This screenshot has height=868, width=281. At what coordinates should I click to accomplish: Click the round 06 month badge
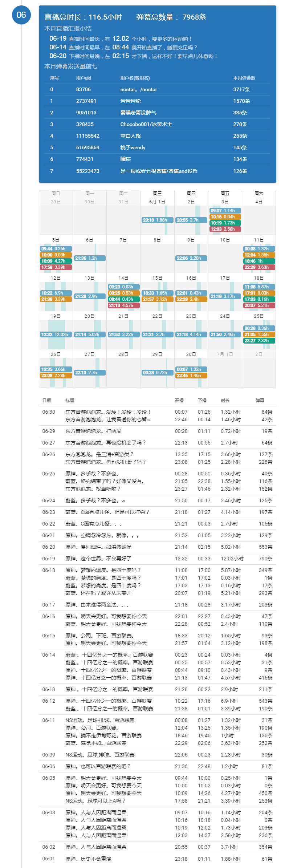21,15
